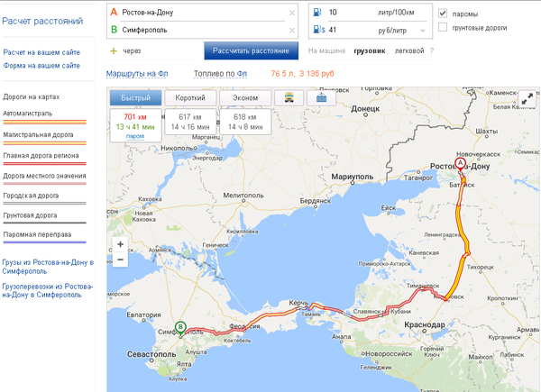541x392 pixels.
Task: Click the briefcase icon button
Action: tap(321, 97)
